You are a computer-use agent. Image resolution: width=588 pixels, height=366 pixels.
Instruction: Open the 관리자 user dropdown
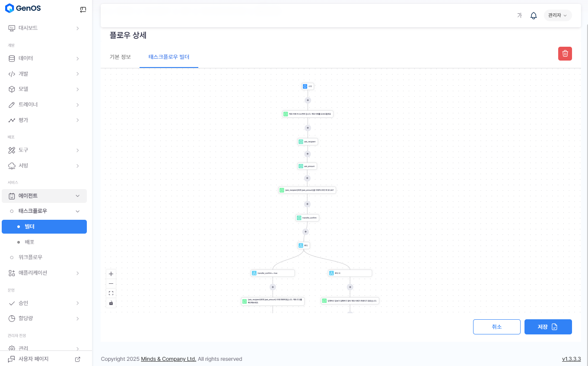557,16
